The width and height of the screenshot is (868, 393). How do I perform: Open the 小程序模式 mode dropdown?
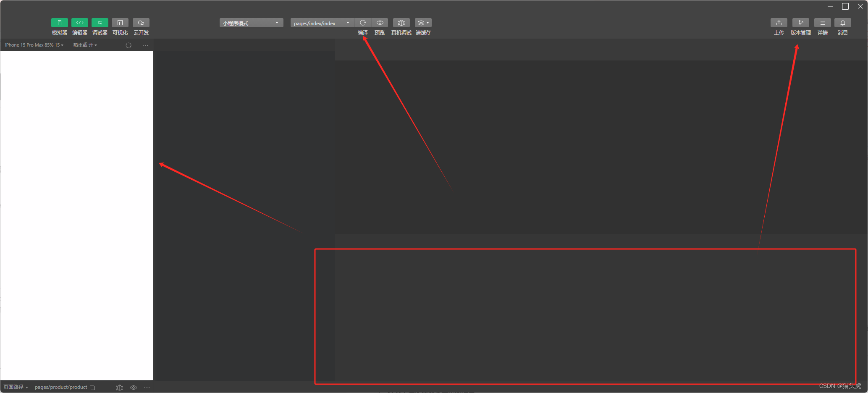[x=251, y=23]
